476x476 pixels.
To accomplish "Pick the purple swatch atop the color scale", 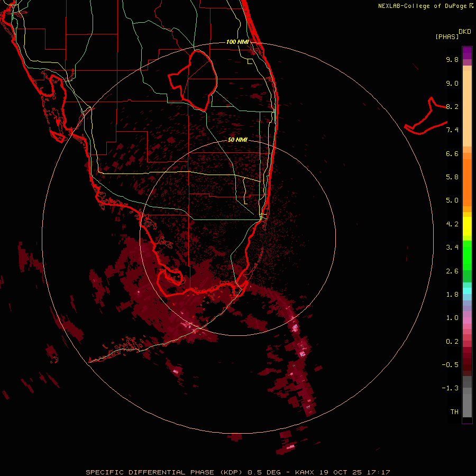I will pyautogui.click(x=467, y=53).
